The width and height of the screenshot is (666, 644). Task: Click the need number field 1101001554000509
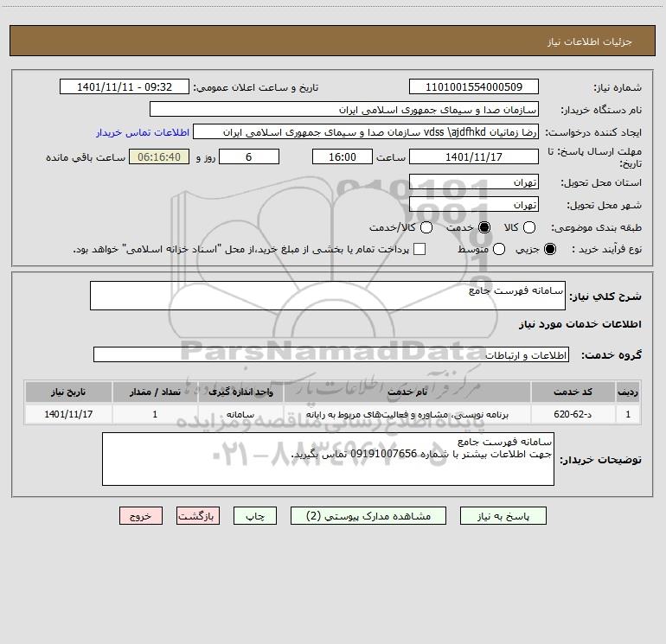[x=474, y=86]
